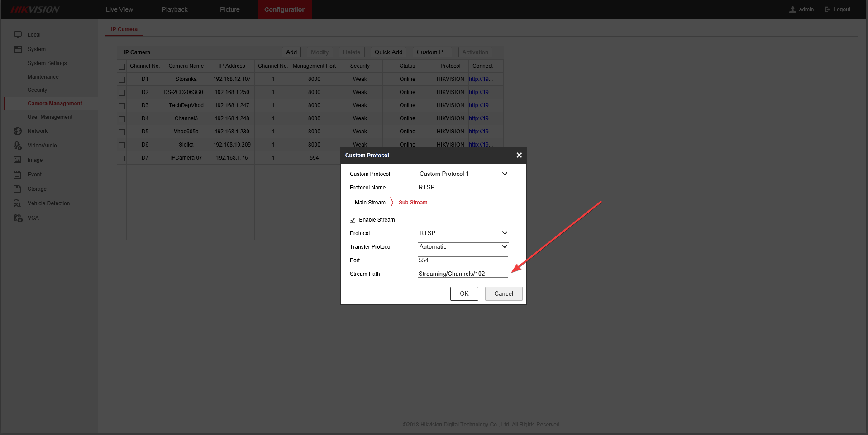Viewport: 868px width, 435px height.
Task: Open the Configuration tab
Action: [x=285, y=9]
